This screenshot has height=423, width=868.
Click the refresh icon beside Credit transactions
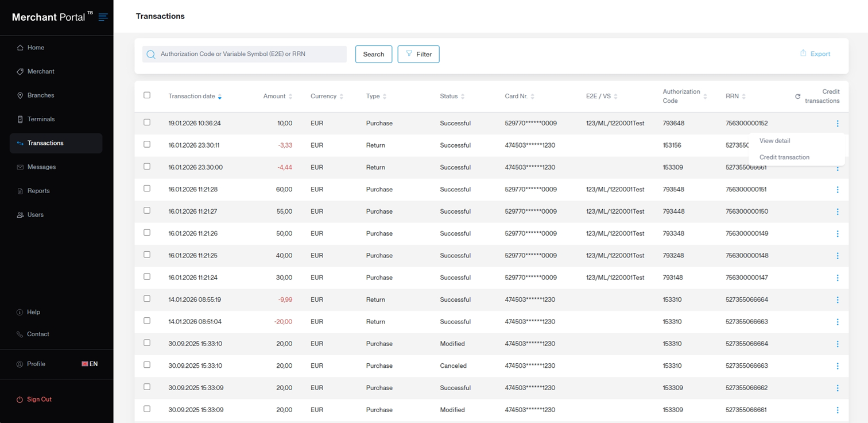tap(797, 97)
